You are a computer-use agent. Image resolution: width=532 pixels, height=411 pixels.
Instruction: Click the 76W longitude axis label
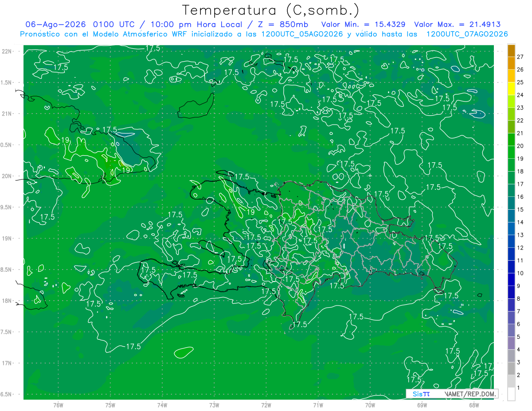pyautogui.click(x=58, y=405)
